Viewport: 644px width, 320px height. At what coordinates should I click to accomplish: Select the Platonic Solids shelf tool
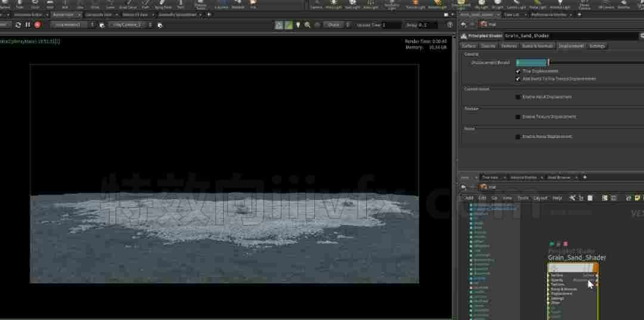pos(201,4)
